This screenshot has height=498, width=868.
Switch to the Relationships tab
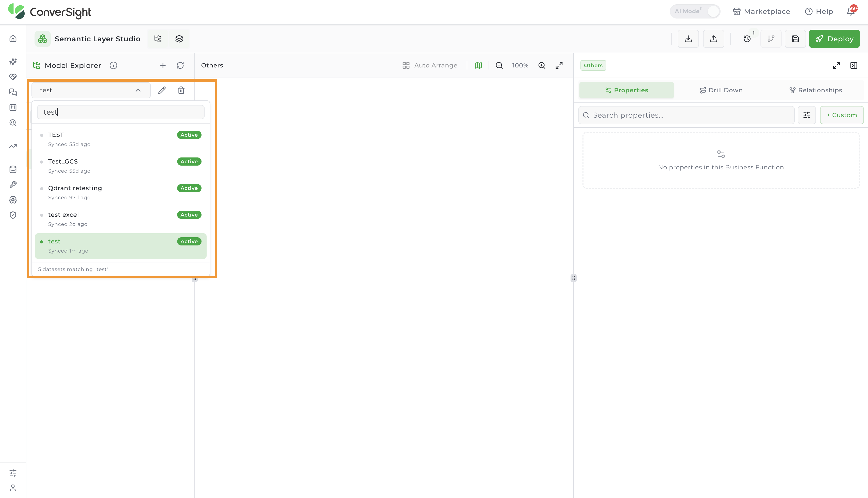click(816, 90)
